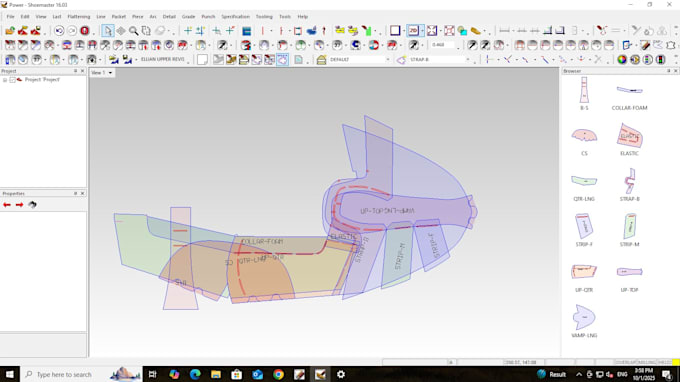This screenshot has width=680, height=382.
Task: Click the red stop icon
Action: coord(85,31)
